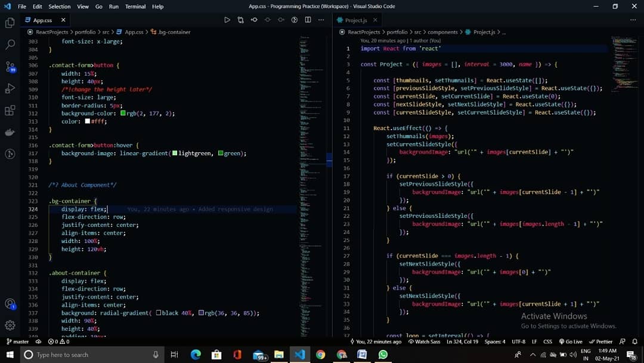Close the Project.js tab

coord(375,20)
